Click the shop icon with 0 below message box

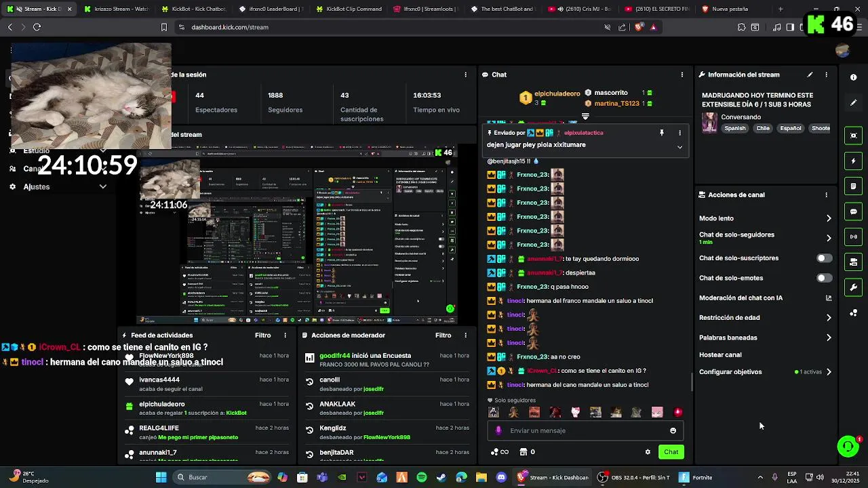(527, 452)
